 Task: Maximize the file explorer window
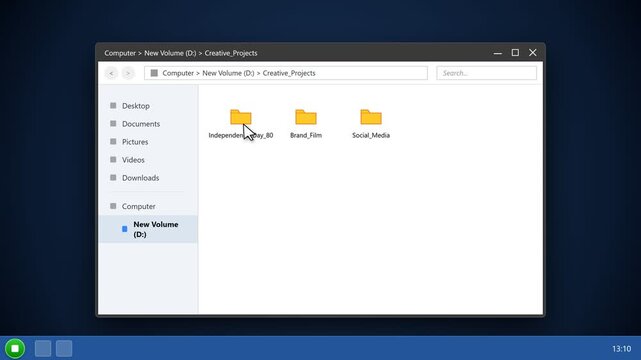pos(515,53)
